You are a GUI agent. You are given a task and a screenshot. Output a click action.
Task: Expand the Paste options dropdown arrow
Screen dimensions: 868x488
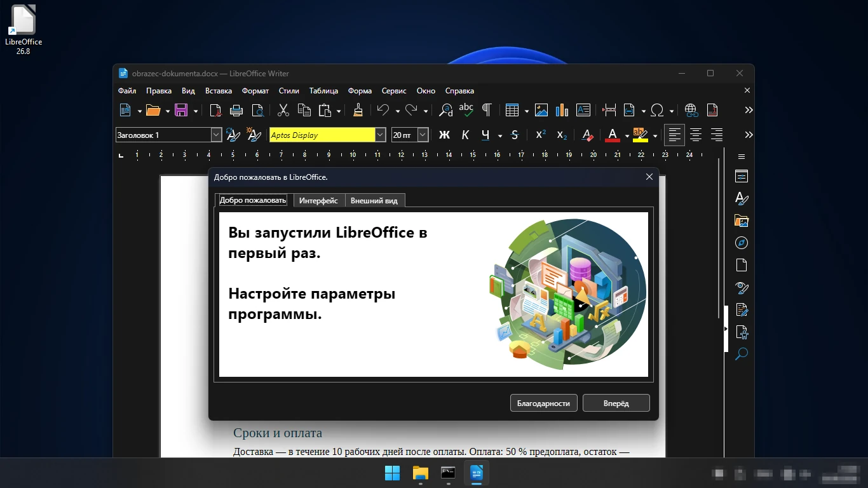pos(339,111)
